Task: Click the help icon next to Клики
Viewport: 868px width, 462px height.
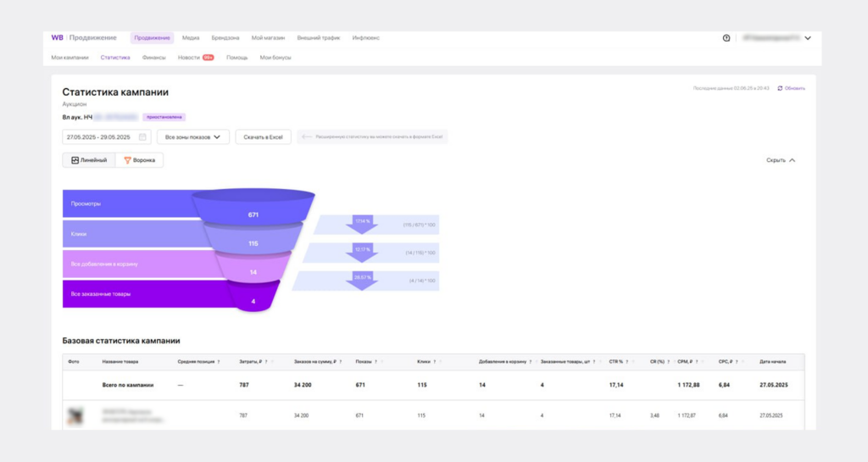Action: (436, 361)
